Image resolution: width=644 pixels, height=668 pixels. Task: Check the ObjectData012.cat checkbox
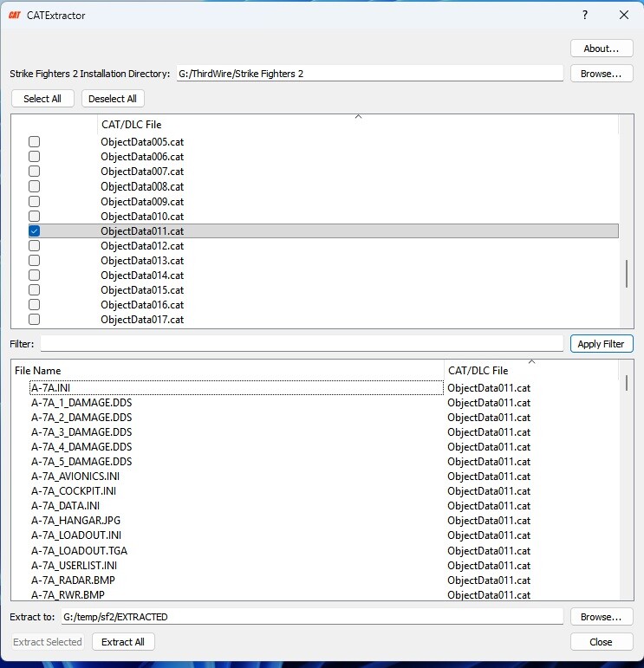(x=34, y=246)
